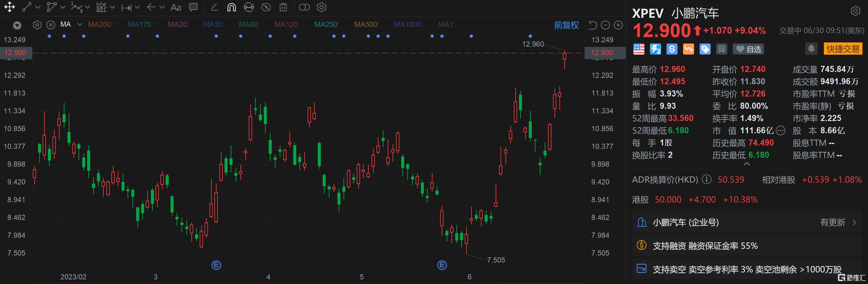Click the MA60 legend label

point(249,25)
